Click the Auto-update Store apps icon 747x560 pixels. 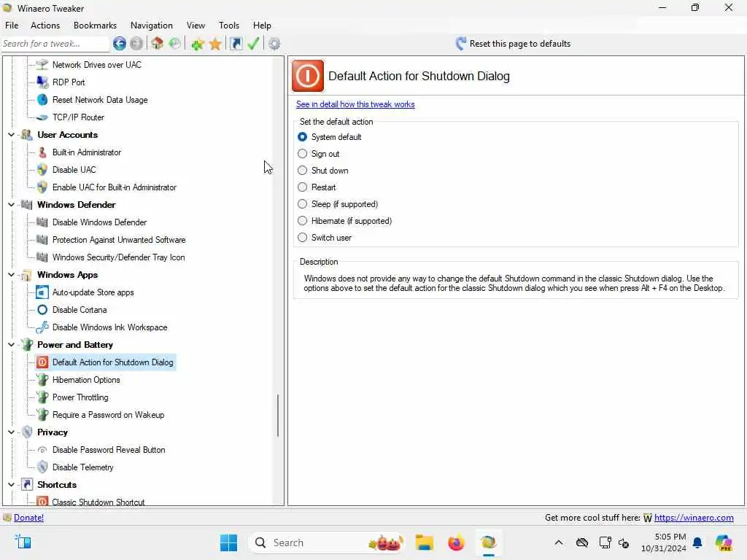point(42,292)
